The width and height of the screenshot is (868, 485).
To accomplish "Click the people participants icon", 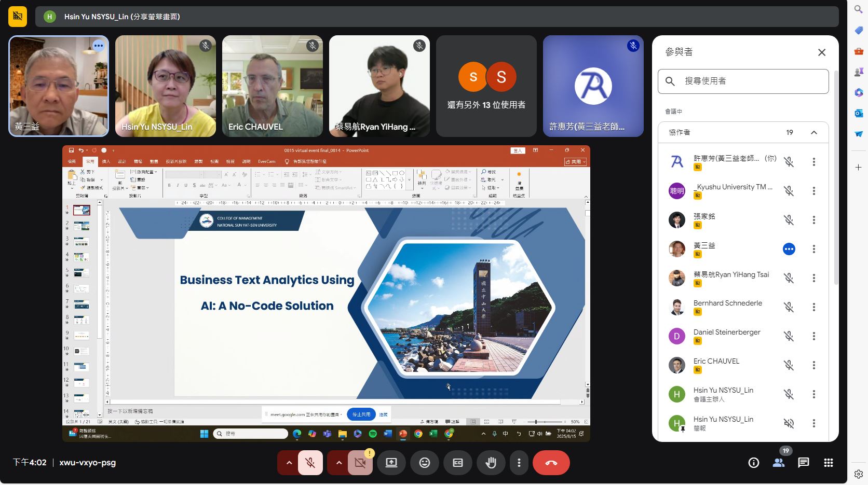I will 778,463.
